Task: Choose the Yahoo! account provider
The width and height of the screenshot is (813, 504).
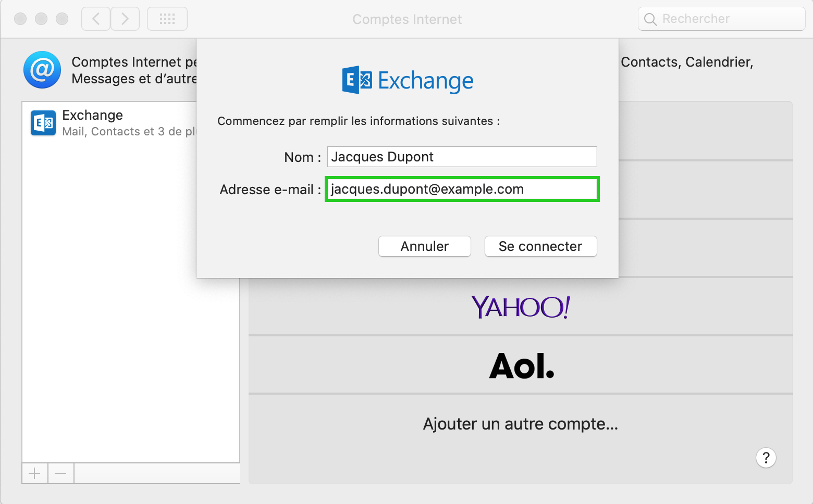Action: click(521, 307)
